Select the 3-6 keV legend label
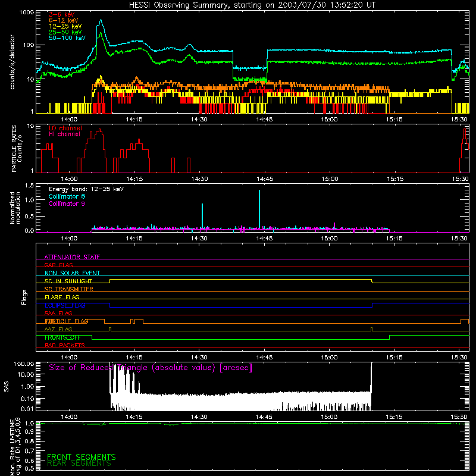The image size is (476, 476). 61,14
